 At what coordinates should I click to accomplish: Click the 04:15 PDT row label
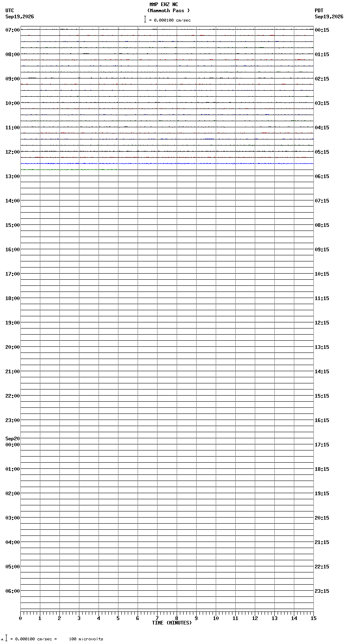tap(322, 128)
